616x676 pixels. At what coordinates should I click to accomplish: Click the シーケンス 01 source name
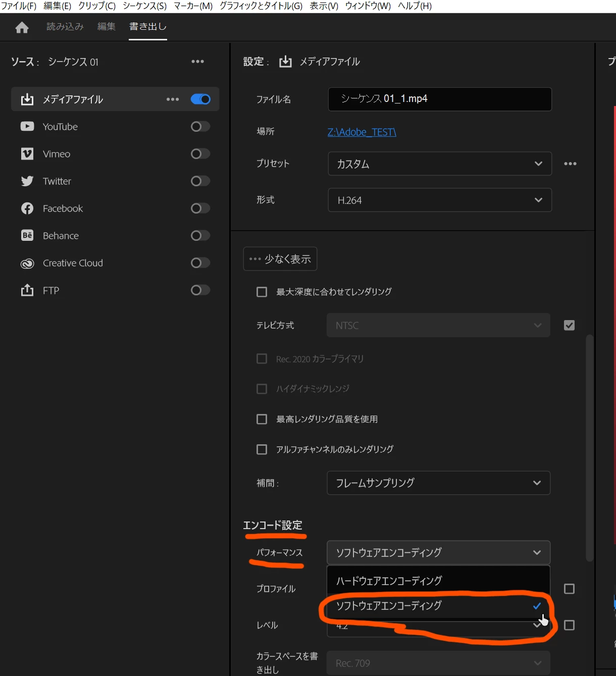[73, 62]
